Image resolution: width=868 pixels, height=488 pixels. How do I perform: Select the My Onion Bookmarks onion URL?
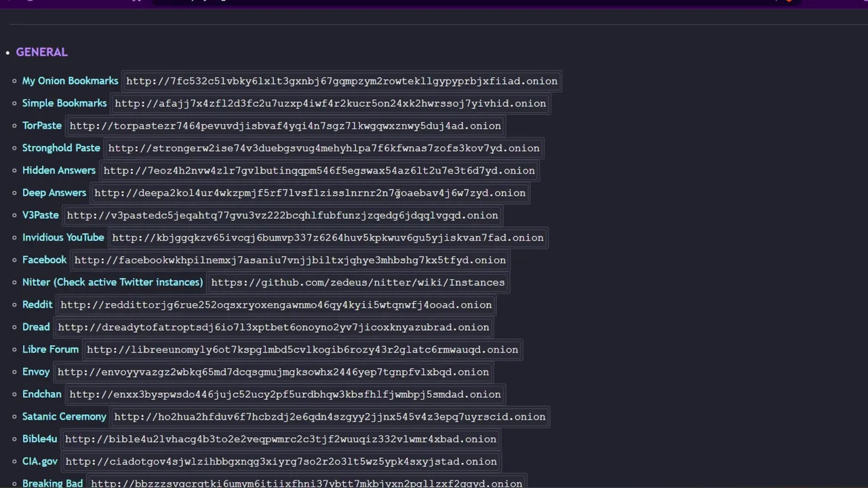click(342, 81)
